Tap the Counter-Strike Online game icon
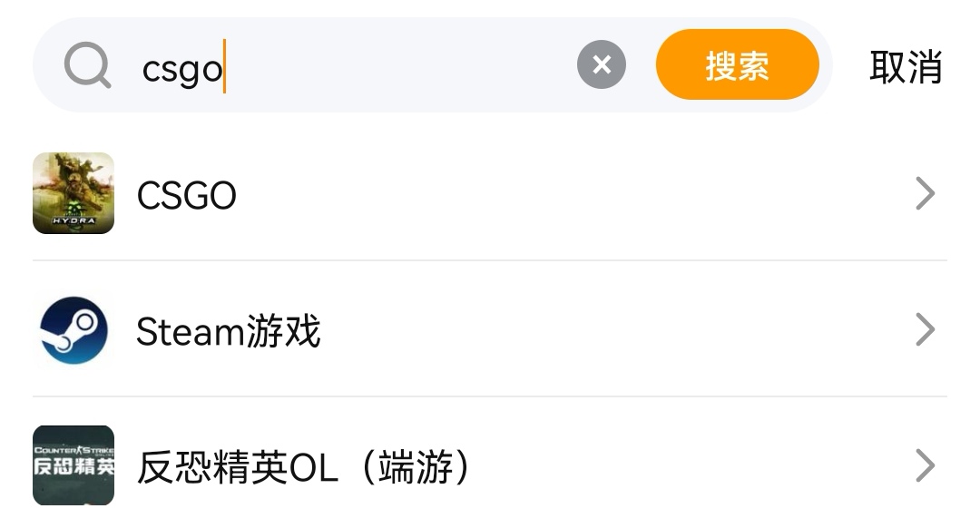 73,465
